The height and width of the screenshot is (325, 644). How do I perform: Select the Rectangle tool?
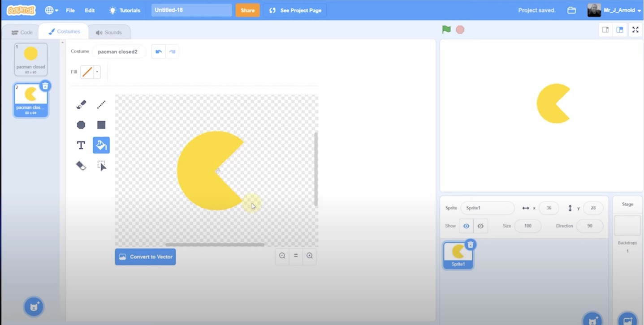pyautogui.click(x=101, y=125)
